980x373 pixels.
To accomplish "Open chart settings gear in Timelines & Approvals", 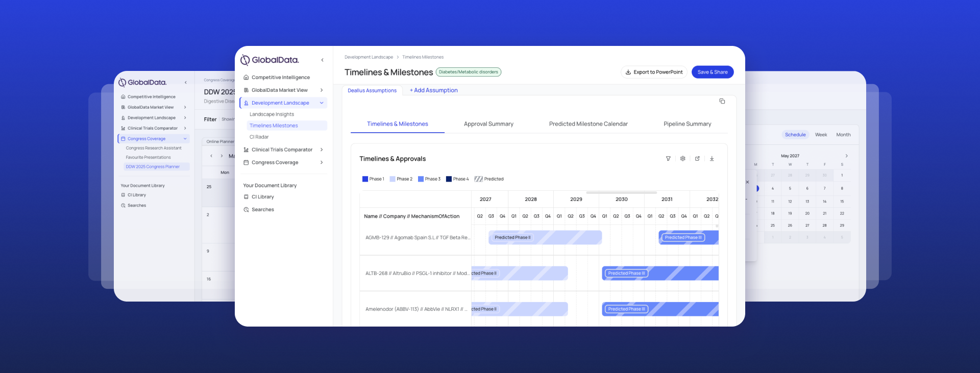I will pos(683,159).
